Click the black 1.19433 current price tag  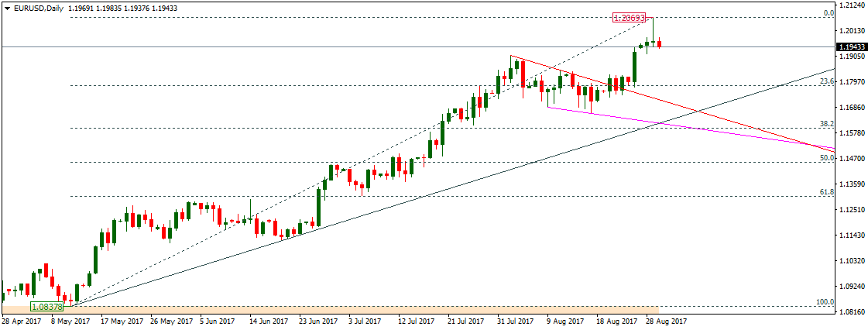click(852, 46)
